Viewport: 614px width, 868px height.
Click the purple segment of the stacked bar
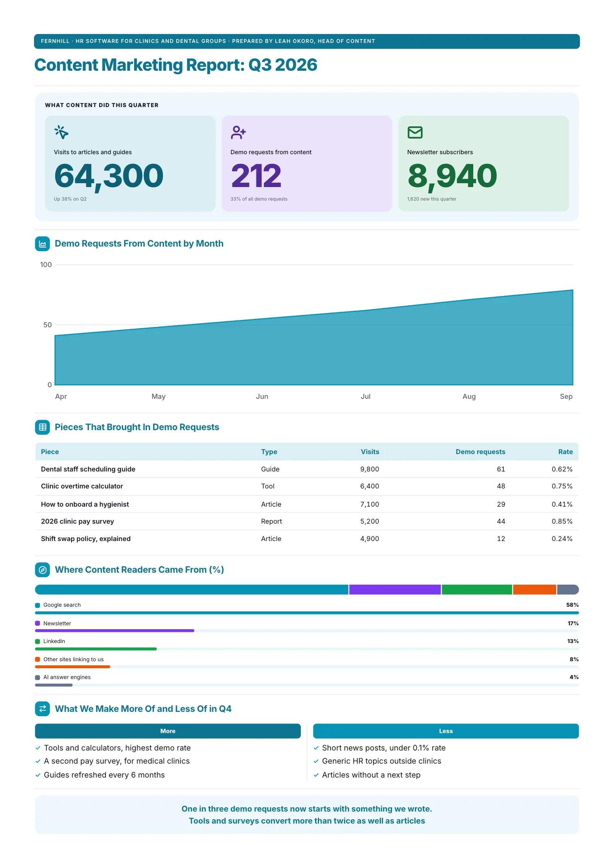click(395, 589)
